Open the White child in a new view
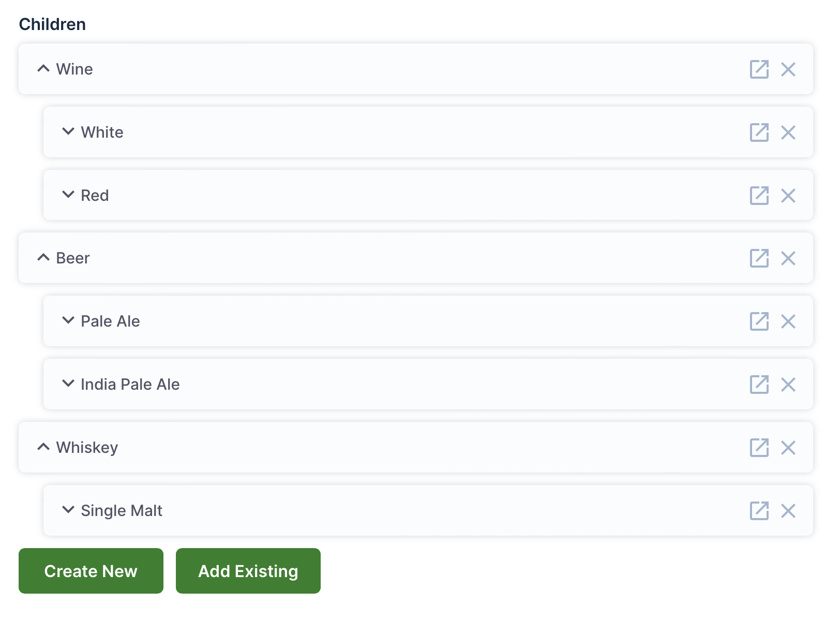 (759, 132)
